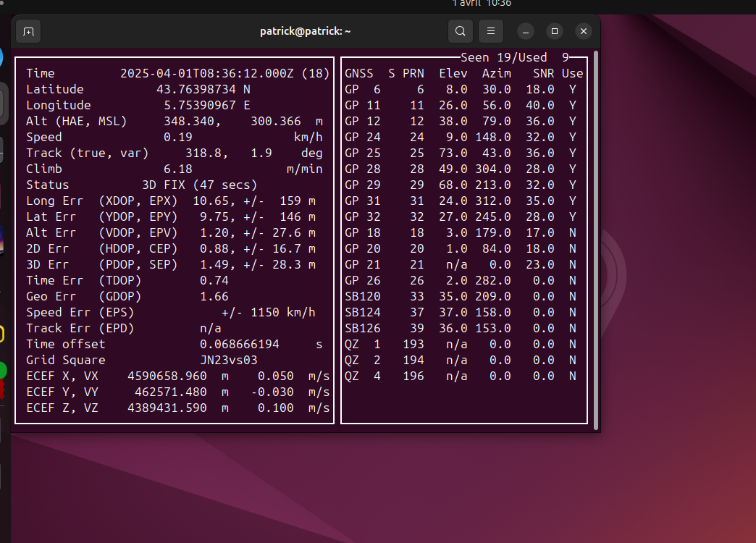Click the Long Err (XDOP, EPX) label

click(x=101, y=201)
